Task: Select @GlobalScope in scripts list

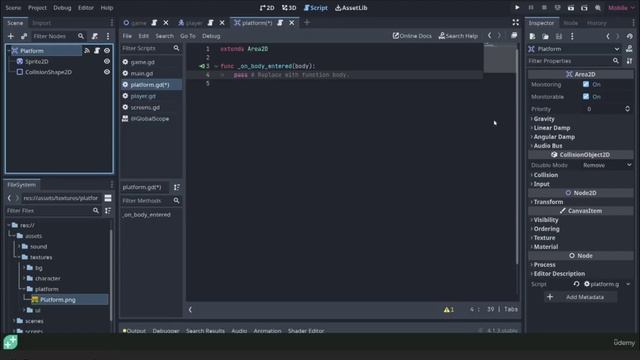Action: (x=149, y=119)
